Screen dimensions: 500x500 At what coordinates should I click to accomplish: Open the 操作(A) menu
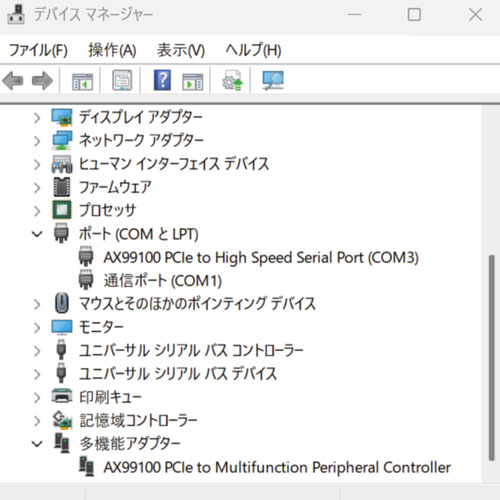(112, 50)
